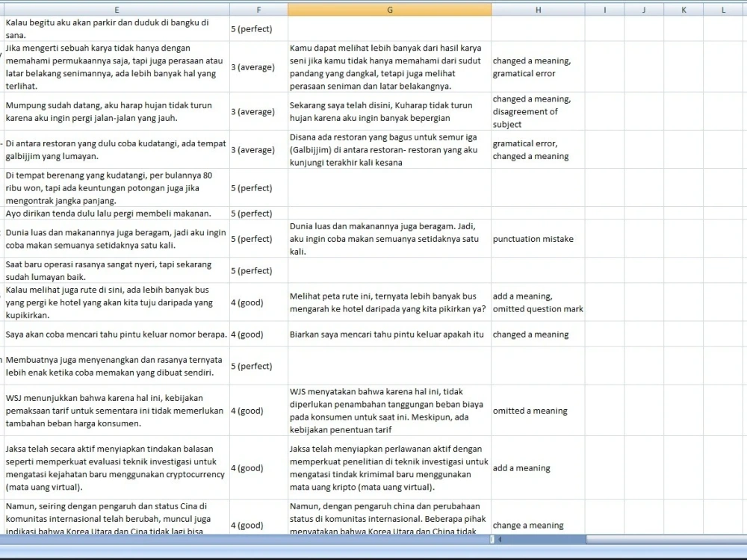Click '5 (perfect)' beside 'Saat baru operasi'
This screenshot has height=560, width=747.
coord(258,270)
